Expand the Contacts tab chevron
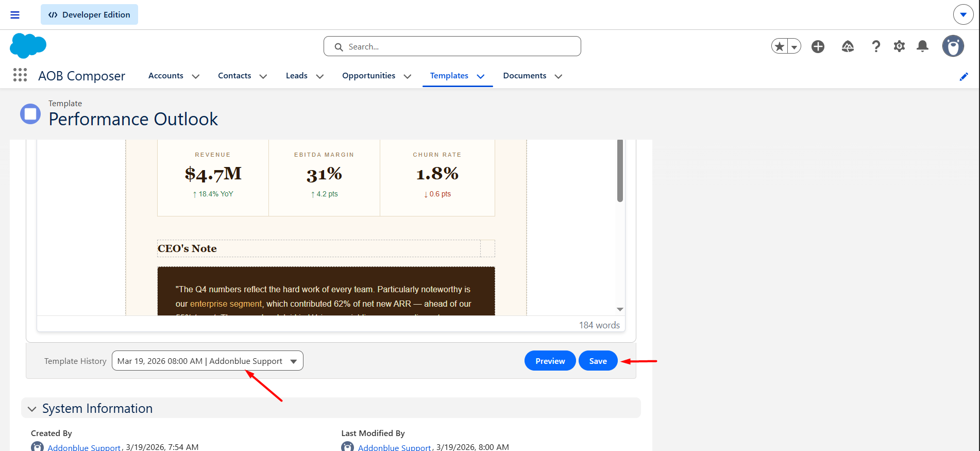 pos(263,76)
